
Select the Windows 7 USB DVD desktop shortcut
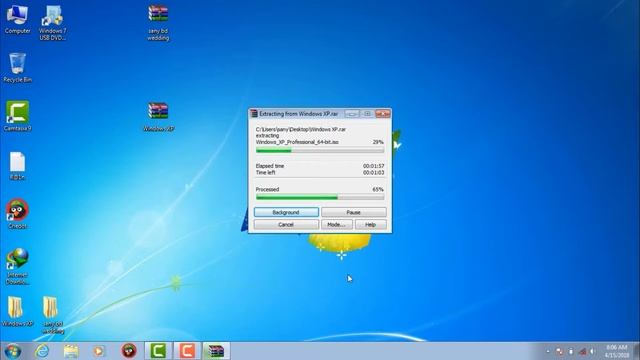coord(52,23)
